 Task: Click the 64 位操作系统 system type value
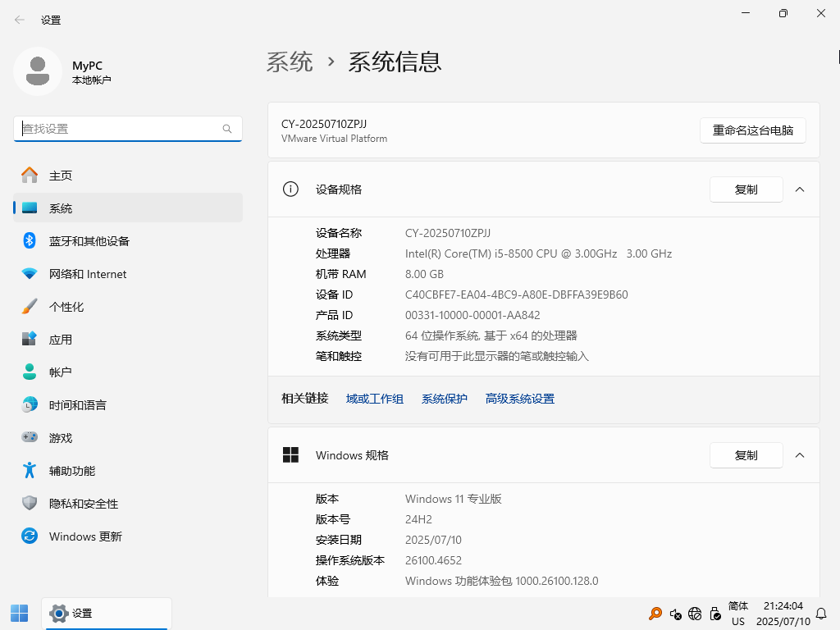coord(491,336)
